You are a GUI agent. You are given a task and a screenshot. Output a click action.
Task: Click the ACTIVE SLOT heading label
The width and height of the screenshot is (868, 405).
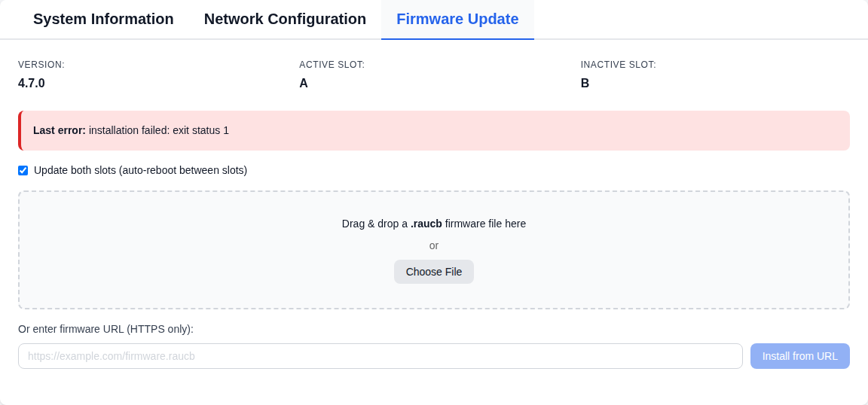click(x=332, y=65)
